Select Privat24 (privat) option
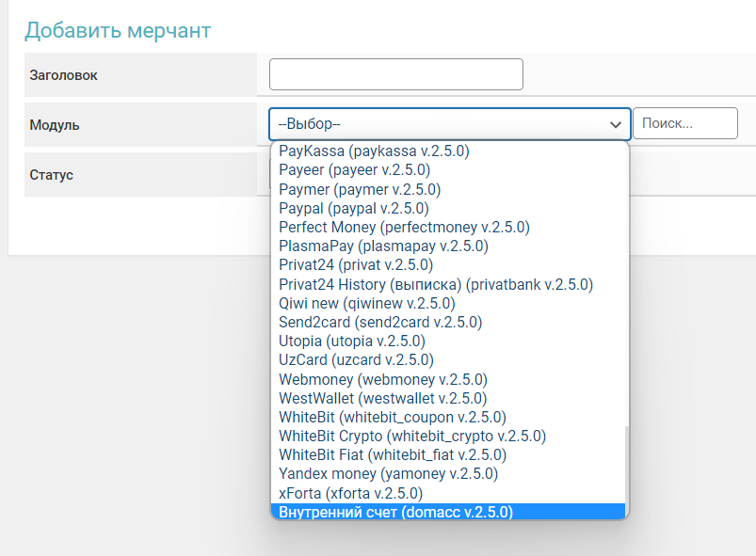756x556 pixels. click(356, 264)
